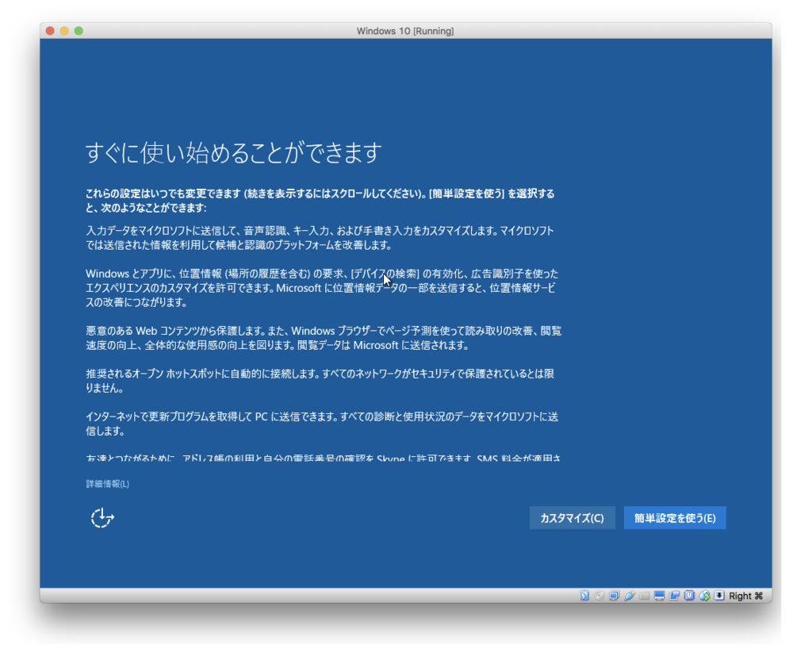
Task: Click the green full-screen window button
Action: (77, 30)
